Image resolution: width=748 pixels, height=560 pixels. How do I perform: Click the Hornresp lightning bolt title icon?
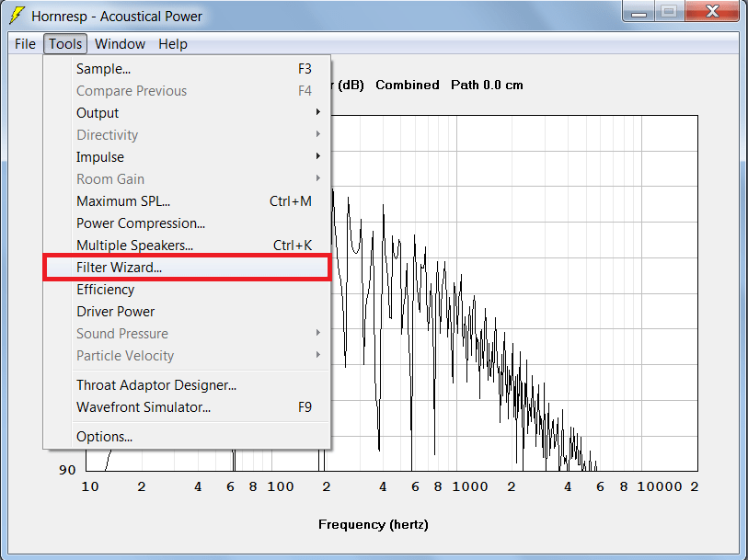(x=17, y=16)
